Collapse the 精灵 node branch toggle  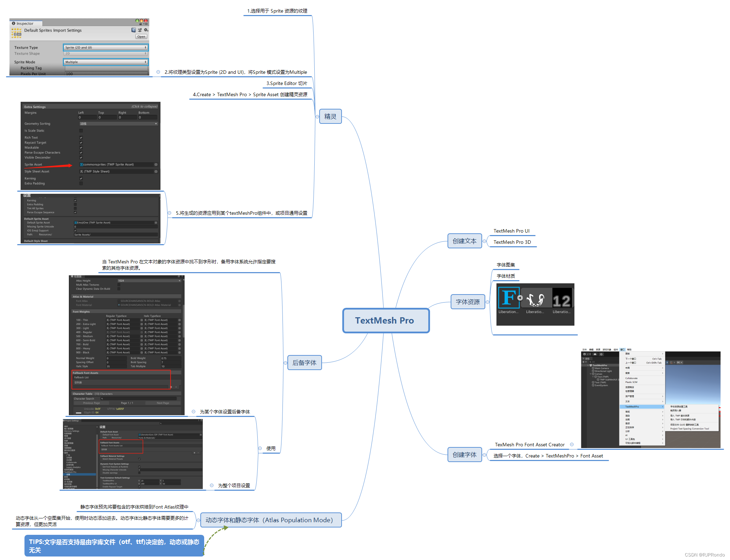[x=317, y=117]
